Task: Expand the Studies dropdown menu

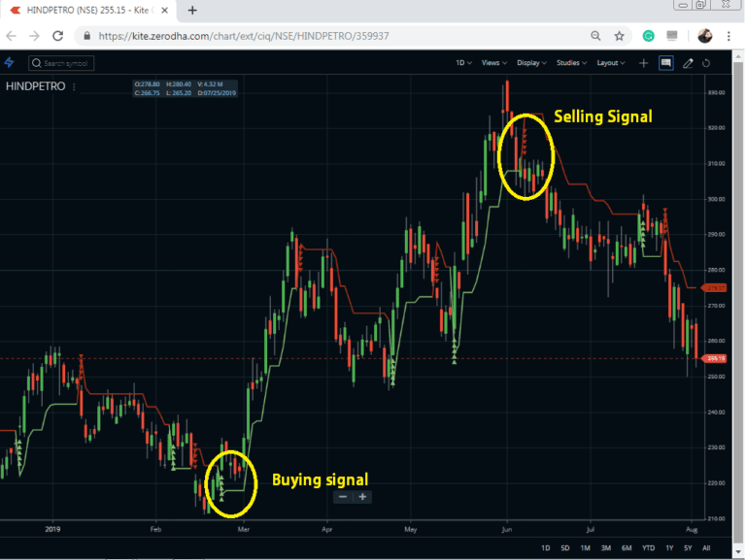Action: point(570,62)
